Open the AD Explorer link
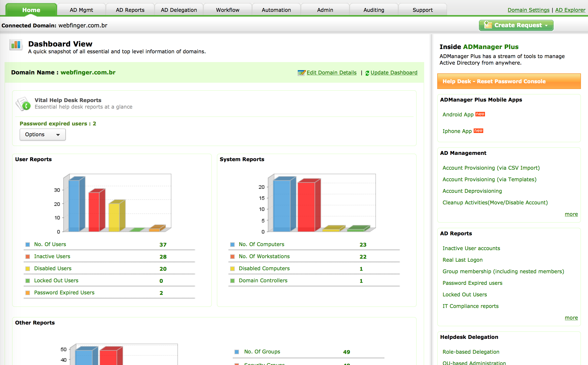This screenshot has height=365, width=588. tap(570, 10)
